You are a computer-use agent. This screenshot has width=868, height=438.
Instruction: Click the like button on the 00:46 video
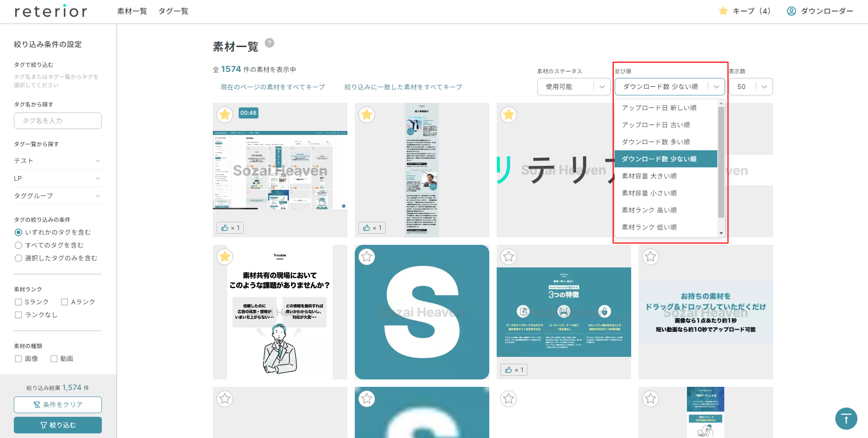click(x=230, y=228)
